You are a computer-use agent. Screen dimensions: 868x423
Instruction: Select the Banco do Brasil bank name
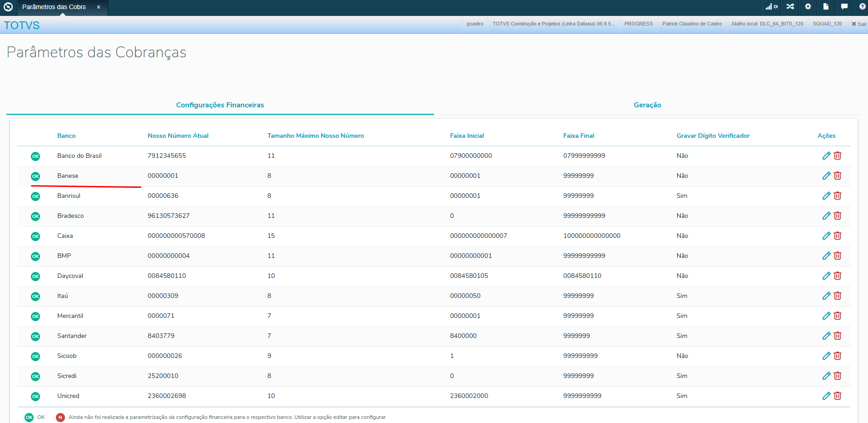80,156
